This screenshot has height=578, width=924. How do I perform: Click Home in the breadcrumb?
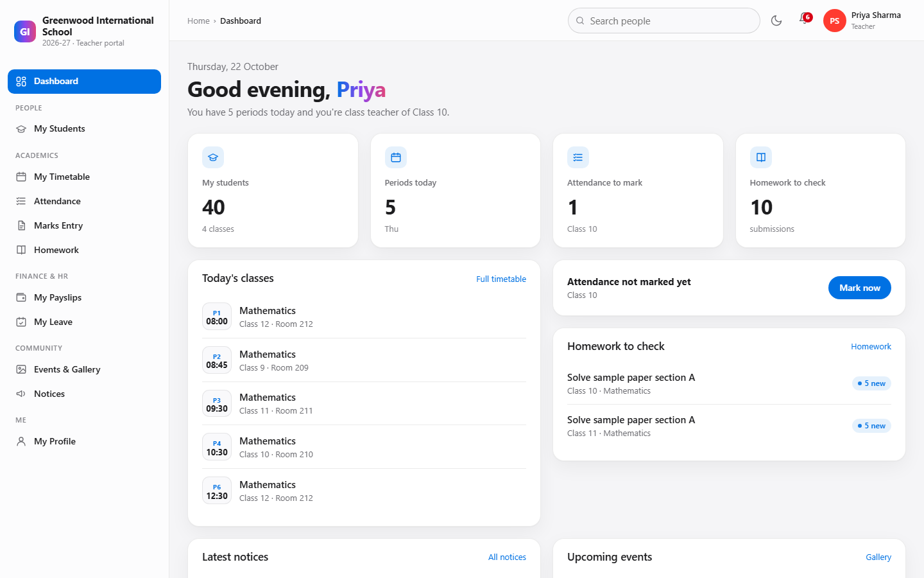coord(198,21)
